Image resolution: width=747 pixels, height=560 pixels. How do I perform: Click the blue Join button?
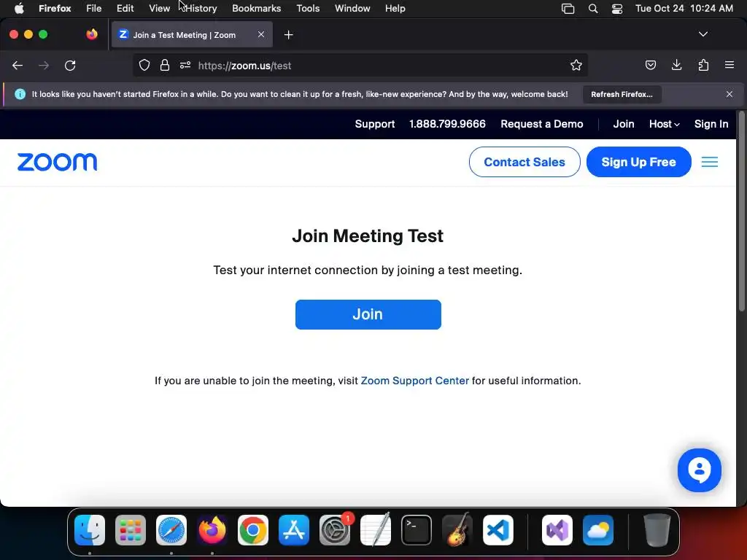coord(368,314)
